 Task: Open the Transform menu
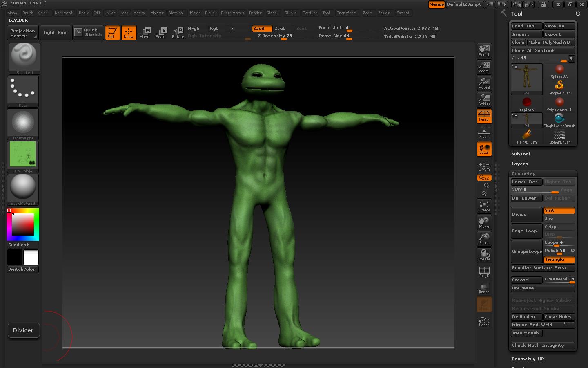(346, 13)
